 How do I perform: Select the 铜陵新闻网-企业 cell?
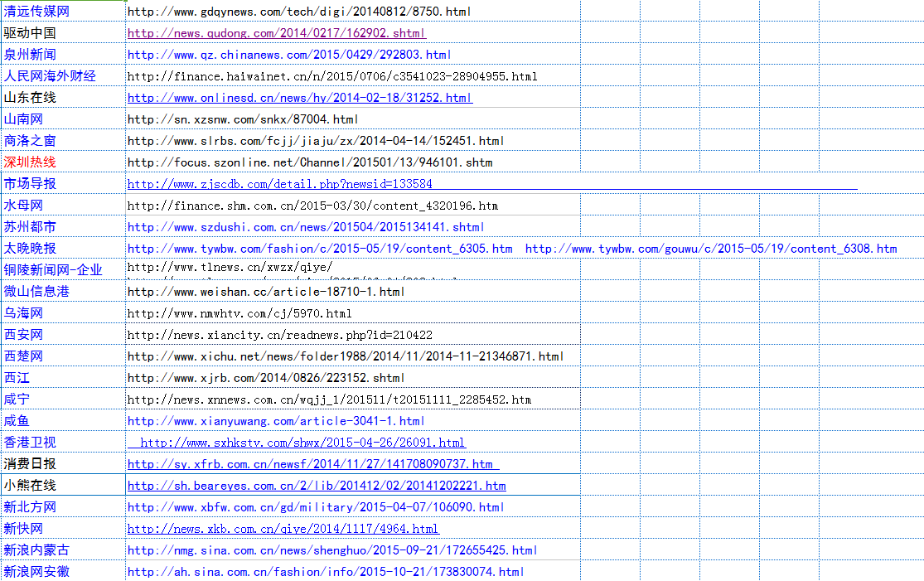63,270
